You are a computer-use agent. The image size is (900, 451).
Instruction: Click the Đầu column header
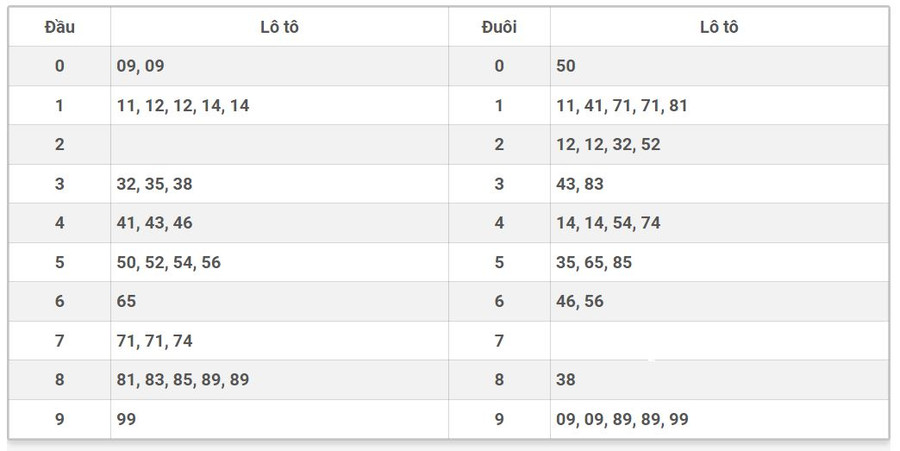tap(59, 27)
